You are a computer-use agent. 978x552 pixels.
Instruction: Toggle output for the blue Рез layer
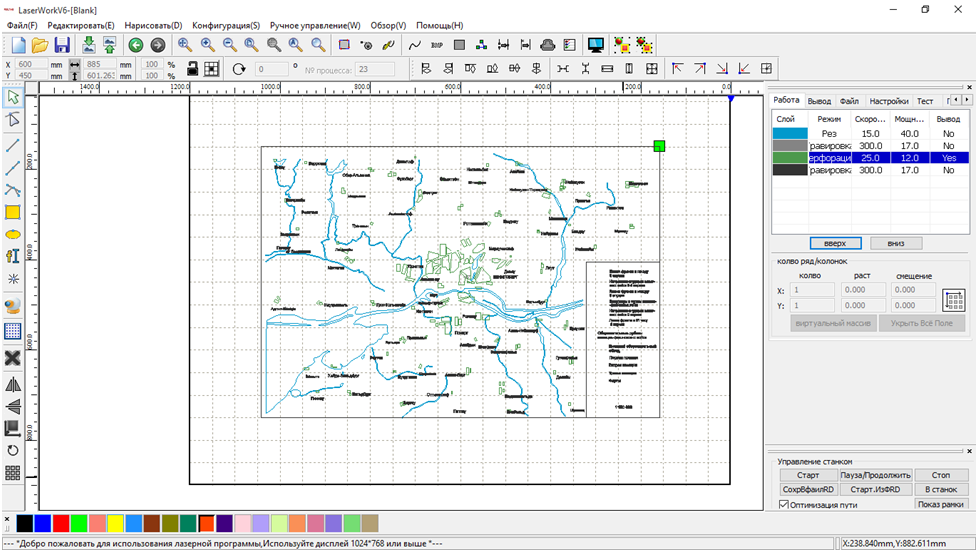coord(947,133)
